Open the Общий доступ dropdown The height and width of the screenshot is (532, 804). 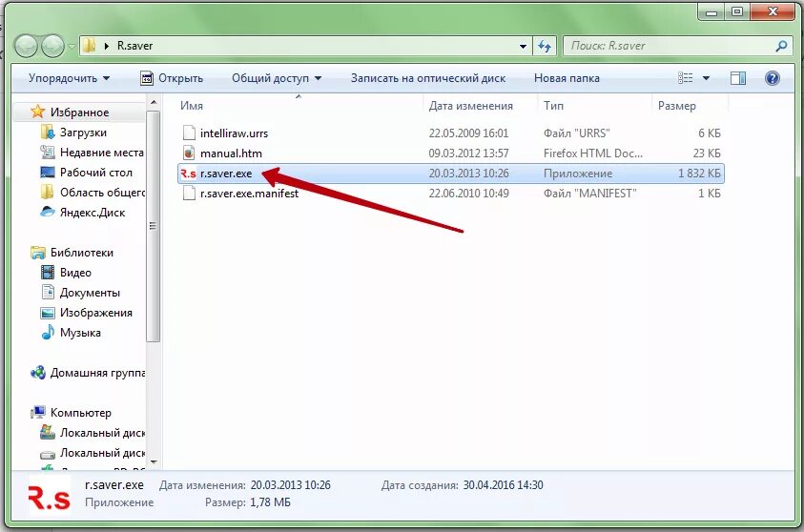coord(277,78)
